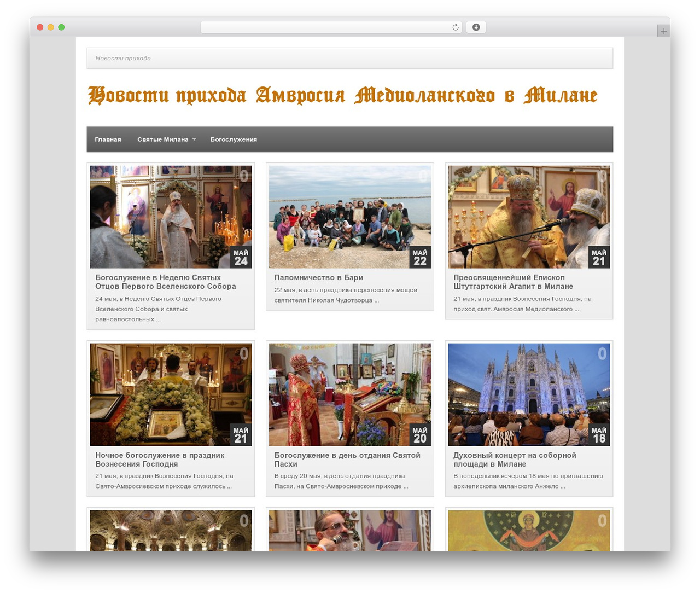Click the excerpt ending 'Свято-Амвросиевском приходе служилось ...'

pos(164,481)
